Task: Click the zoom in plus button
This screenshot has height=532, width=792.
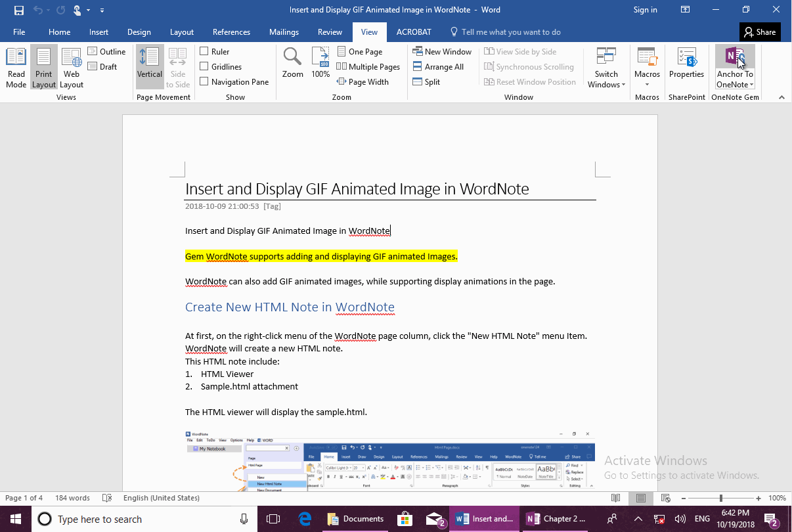Action: pyautogui.click(x=759, y=499)
